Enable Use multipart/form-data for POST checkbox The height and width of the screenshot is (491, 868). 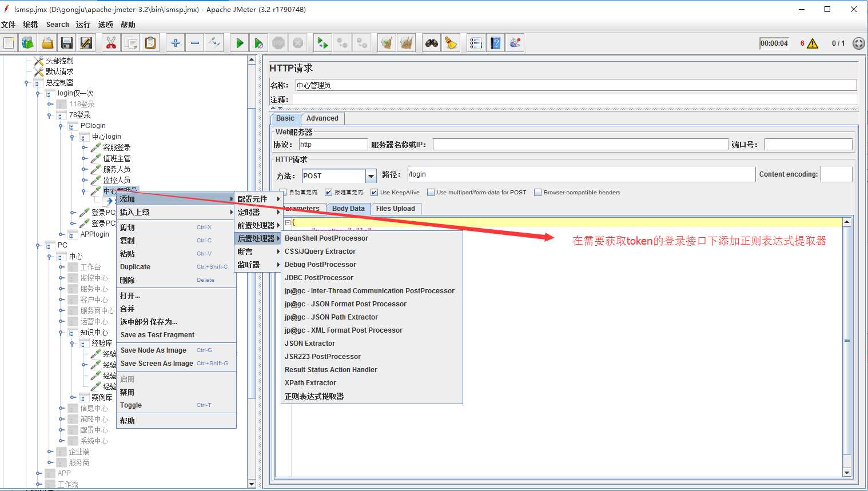(x=431, y=193)
